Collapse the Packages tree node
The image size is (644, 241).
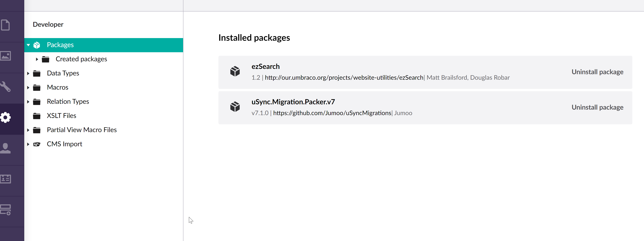point(28,45)
